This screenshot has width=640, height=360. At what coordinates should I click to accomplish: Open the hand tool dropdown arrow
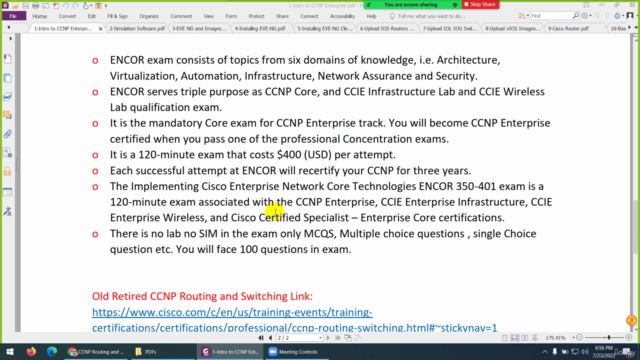point(91,6)
